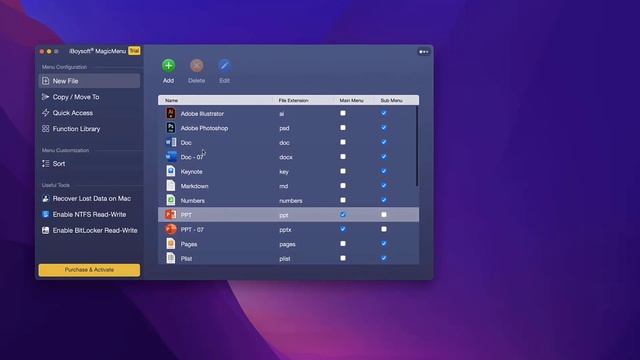The height and width of the screenshot is (360, 640).
Task: Click the Word icon in the Doc row
Action: pos(171,142)
